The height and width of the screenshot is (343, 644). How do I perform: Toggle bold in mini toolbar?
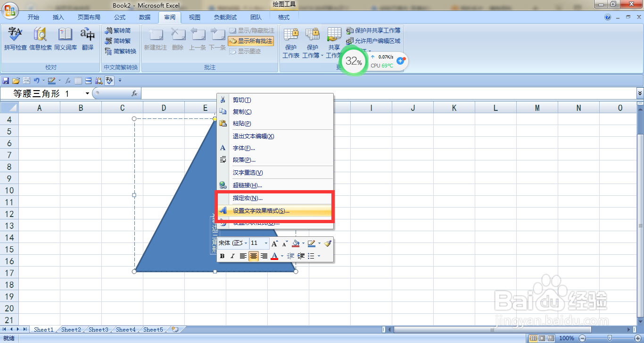point(223,256)
